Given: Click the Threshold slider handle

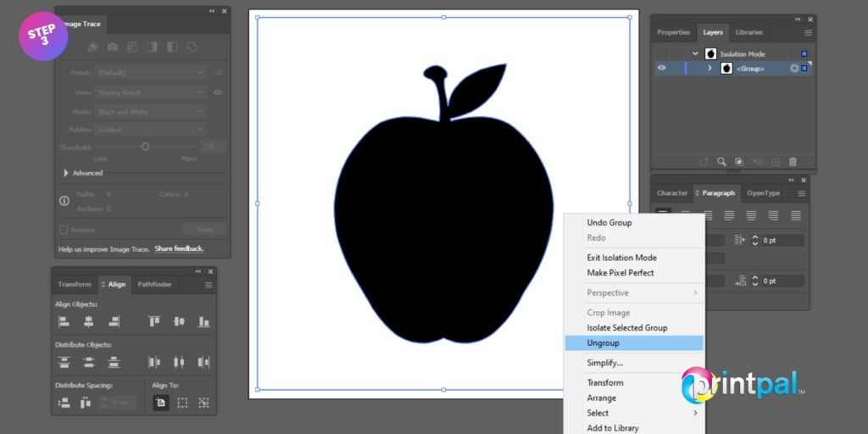Looking at the screenshot, I should click(145, 147).
